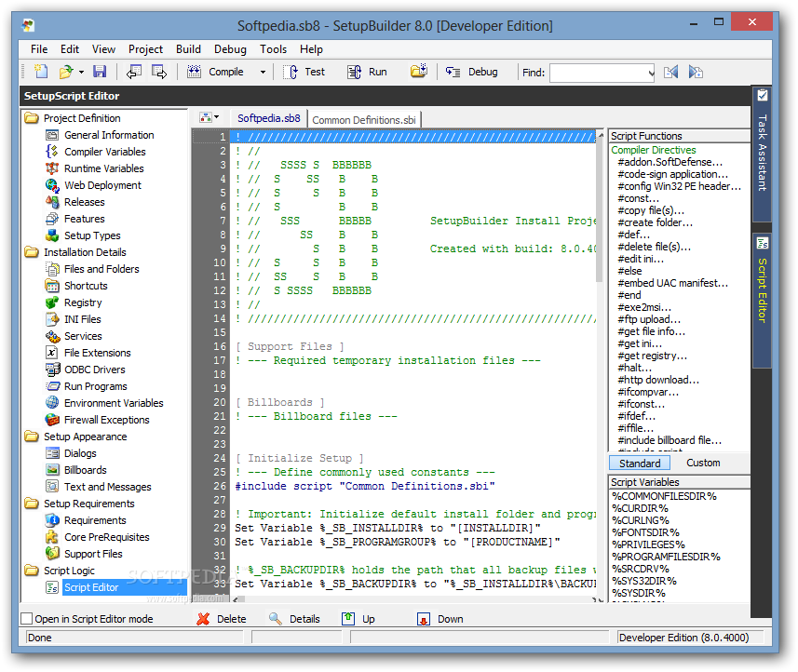The image size is (798, 672).
Task: Select Billboards tree item
Action: pyautogui.click(x=86, y=470)
